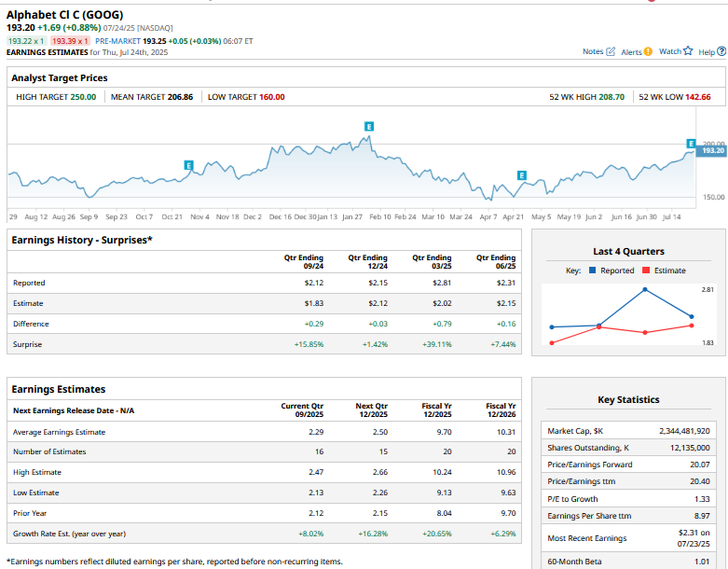
Task: Click the red Estimate legend swatch
Action: click(x=646, y=270)
